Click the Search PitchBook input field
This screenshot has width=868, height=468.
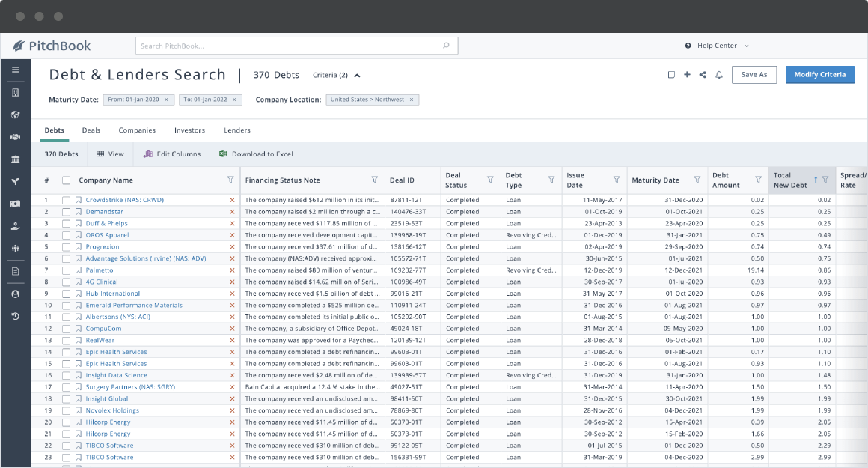tap(297, 46)
